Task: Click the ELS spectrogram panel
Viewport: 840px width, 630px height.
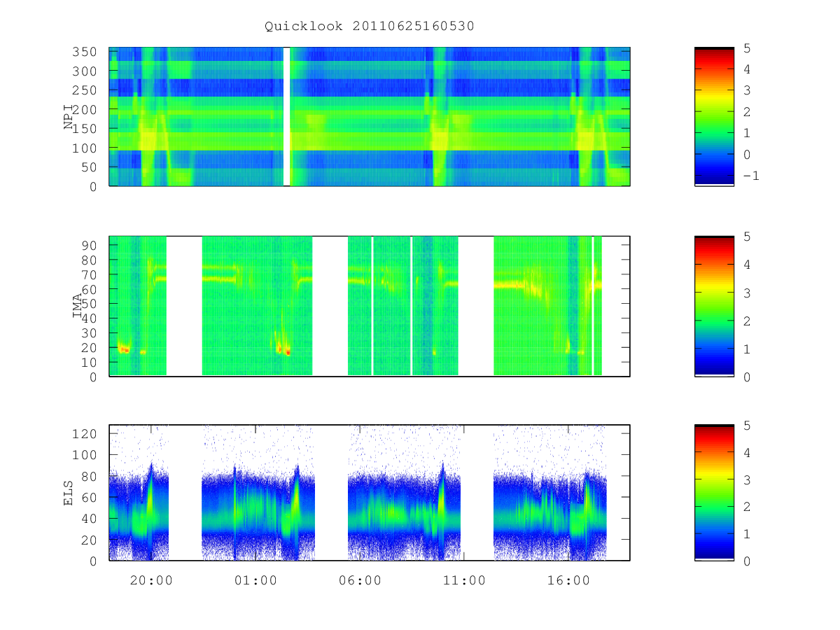Action: [x=370, y=493]
